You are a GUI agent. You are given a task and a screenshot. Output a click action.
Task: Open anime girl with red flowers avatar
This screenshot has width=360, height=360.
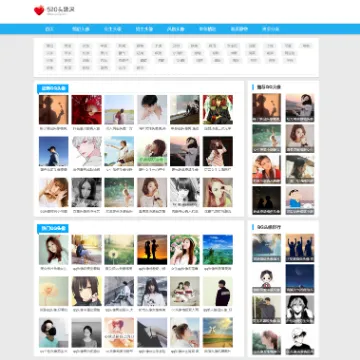(x=218, y=110)
